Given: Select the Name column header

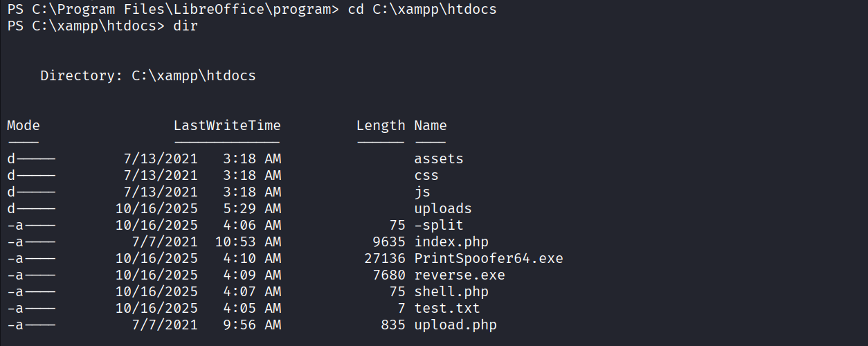Looking at the screenshot, I should (431, 126).
